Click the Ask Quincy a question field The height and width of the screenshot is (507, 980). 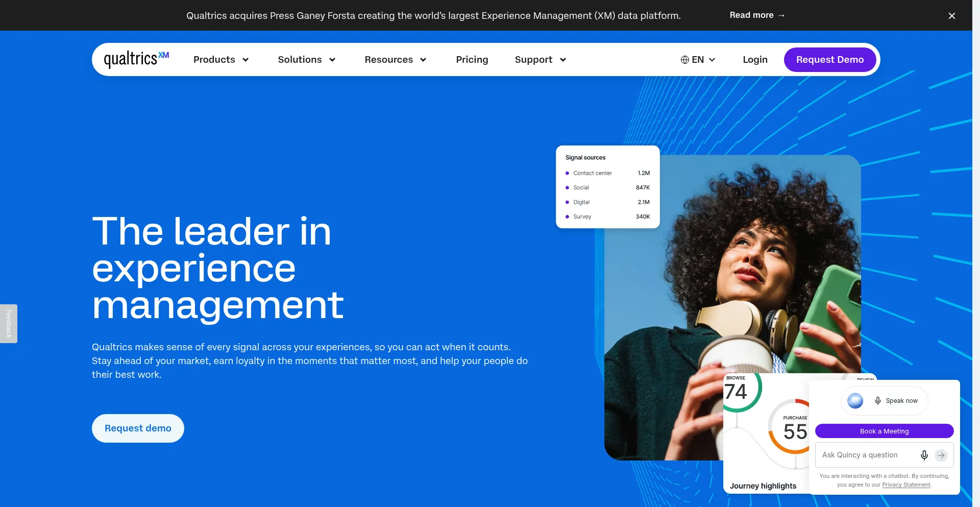(867, 455)
